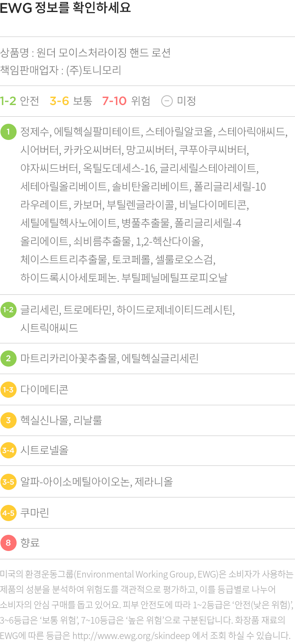Click the green grade 2 badge
295x644 pixels.
8,358
